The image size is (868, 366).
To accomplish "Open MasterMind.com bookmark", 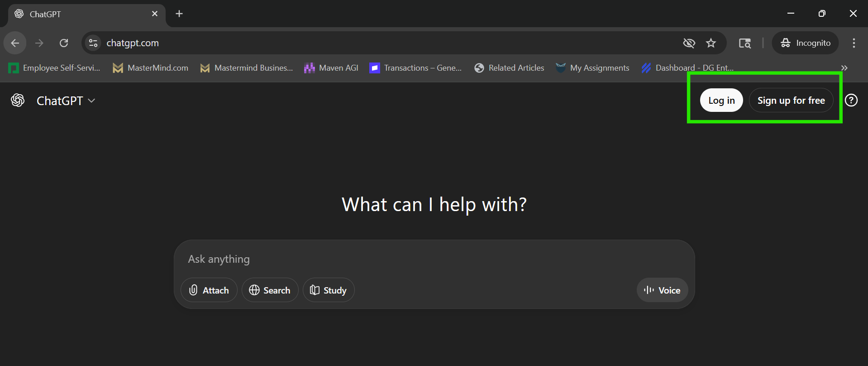I will [x=151, y=68].
